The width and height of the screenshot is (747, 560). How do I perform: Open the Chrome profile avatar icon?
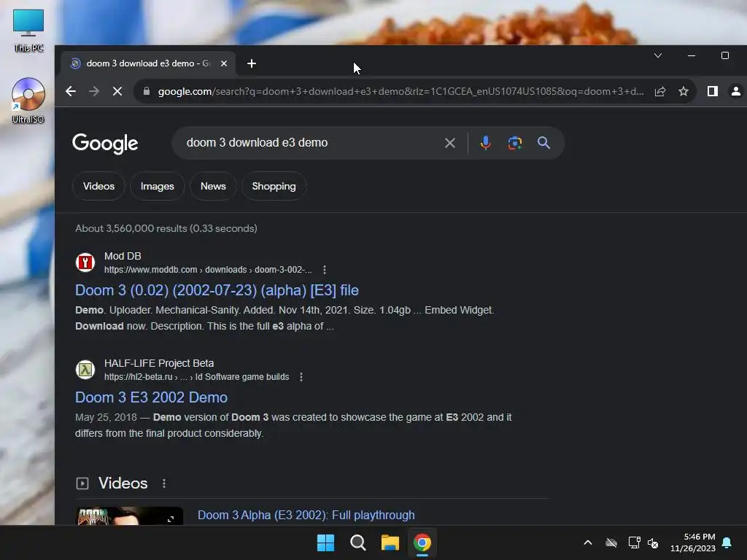pyautogui.click(x=735, y=91)
